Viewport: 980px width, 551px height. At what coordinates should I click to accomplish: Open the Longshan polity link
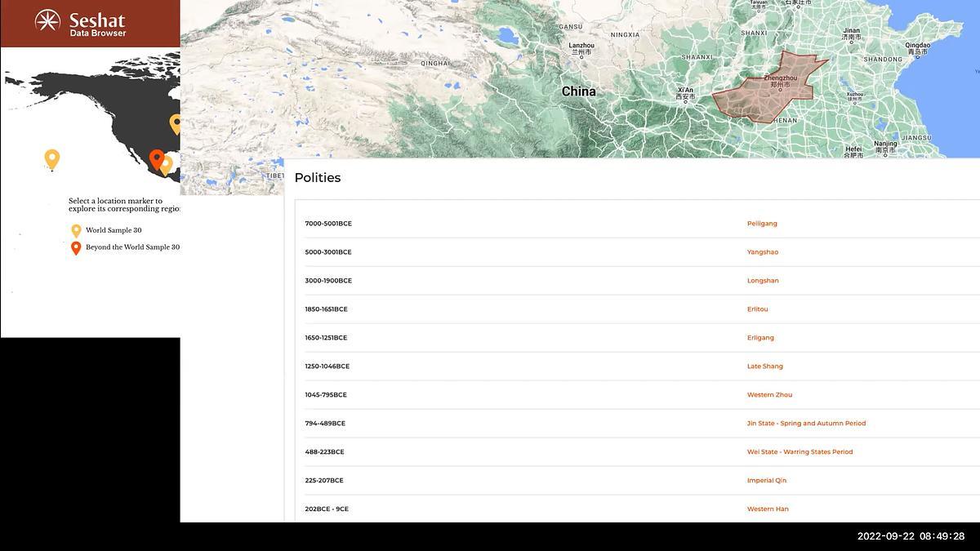pos(763,281)
